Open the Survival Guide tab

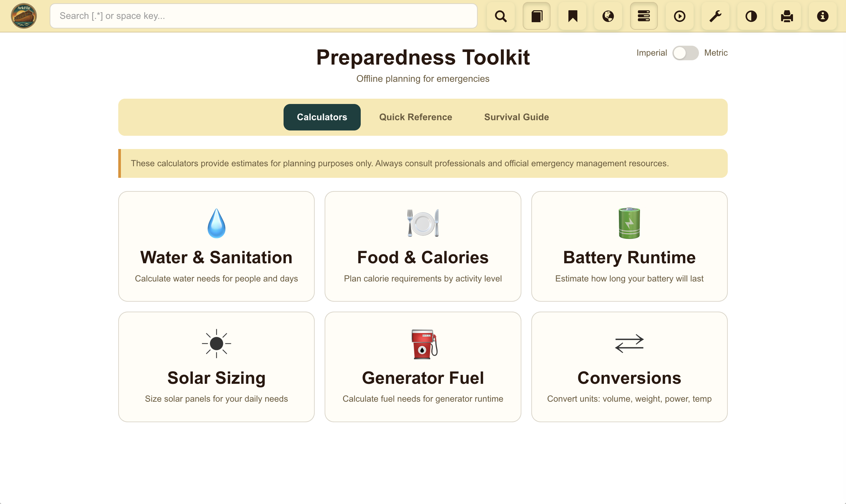tap(516, 117)
